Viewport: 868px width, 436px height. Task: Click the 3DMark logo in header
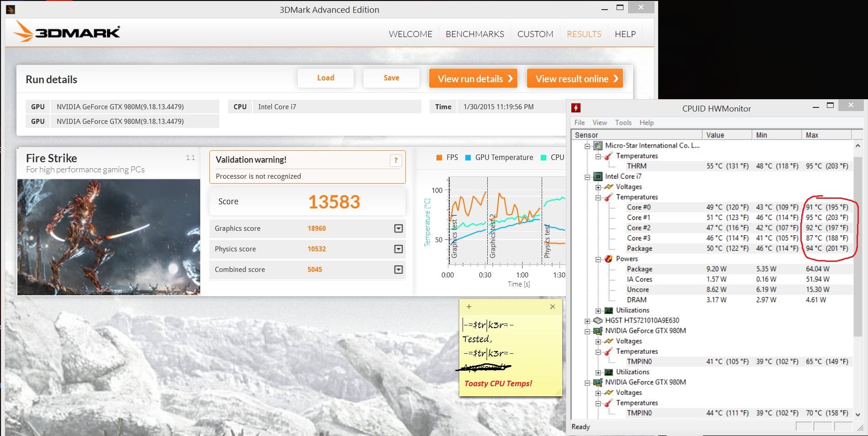67,32
